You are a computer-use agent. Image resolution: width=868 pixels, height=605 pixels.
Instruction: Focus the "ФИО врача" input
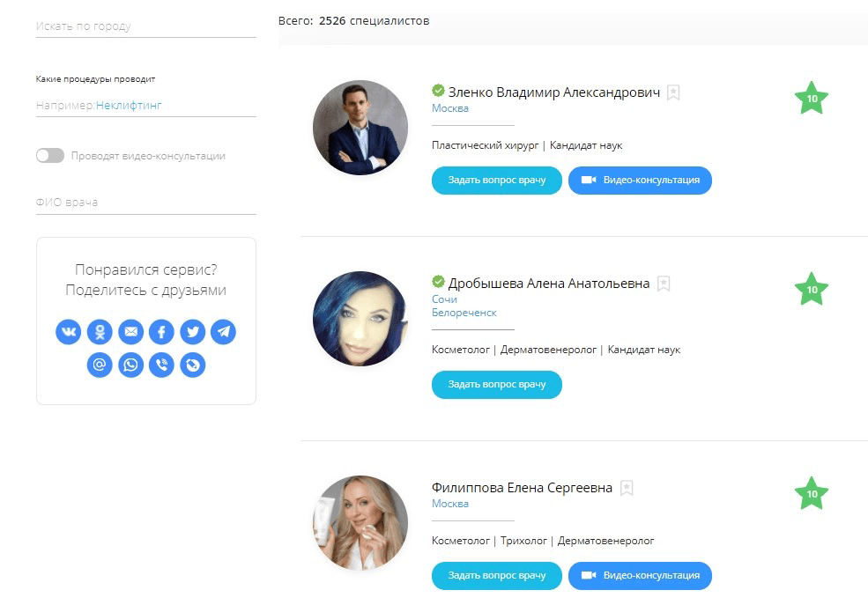[x=145, y=203]
